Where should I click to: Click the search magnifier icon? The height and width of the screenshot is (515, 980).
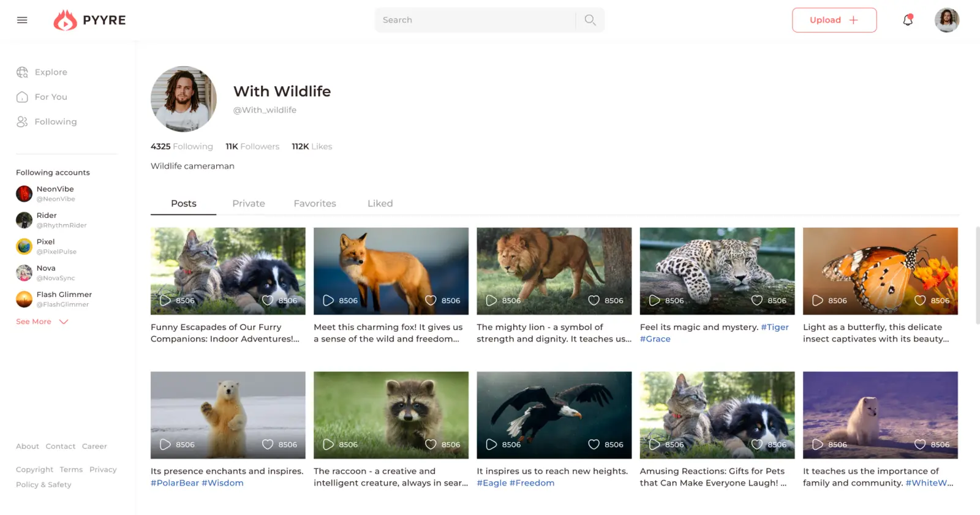point(590,20)
